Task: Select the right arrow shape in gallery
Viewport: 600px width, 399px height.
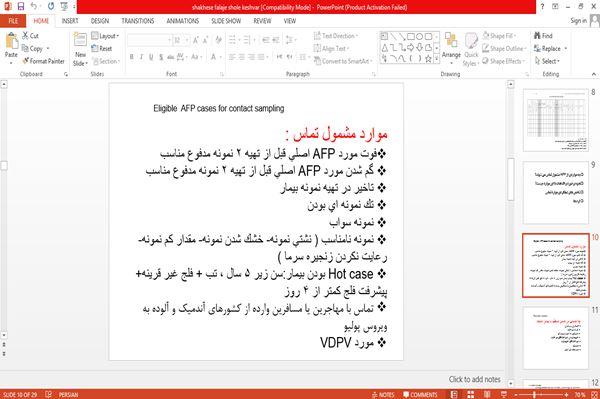Action: (x=411, y=47)
